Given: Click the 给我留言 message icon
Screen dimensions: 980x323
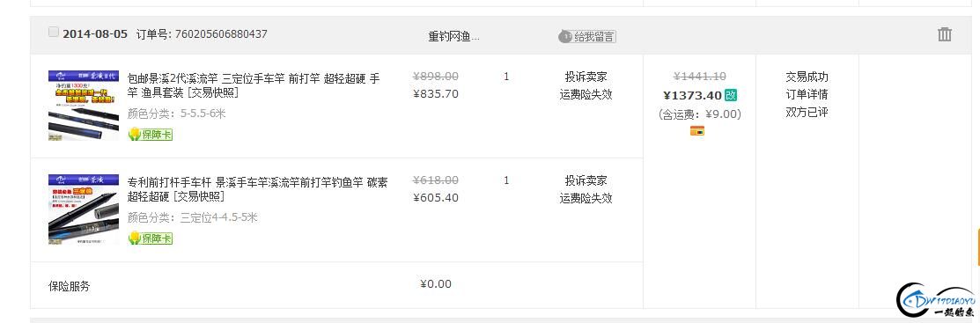Looking at the screenshot, I should click(x=587, y=37).
